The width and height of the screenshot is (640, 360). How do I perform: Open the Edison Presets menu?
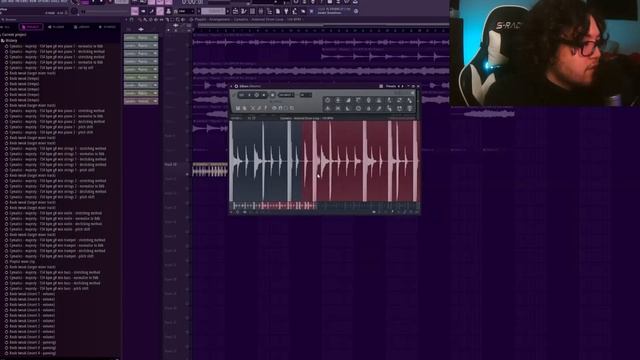[391, 86]
